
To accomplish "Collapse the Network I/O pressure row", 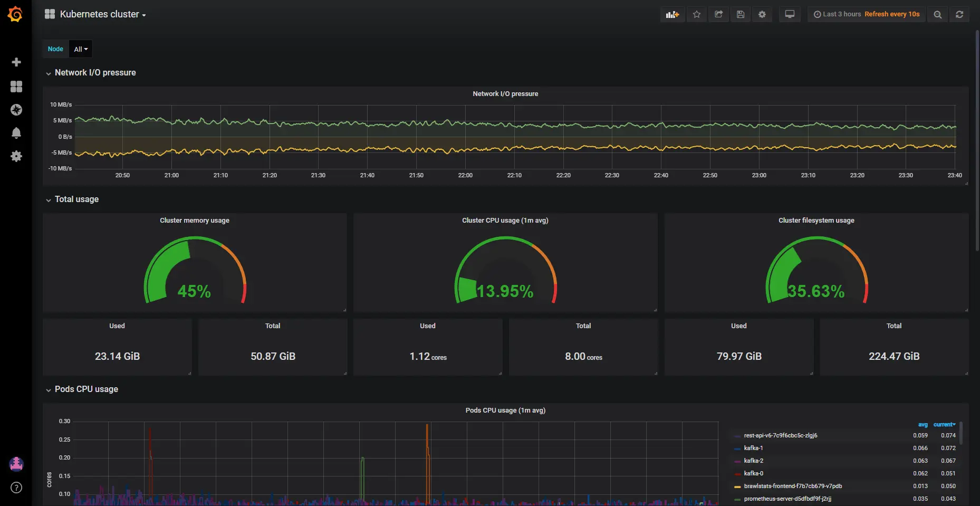I will pos(91,73).
